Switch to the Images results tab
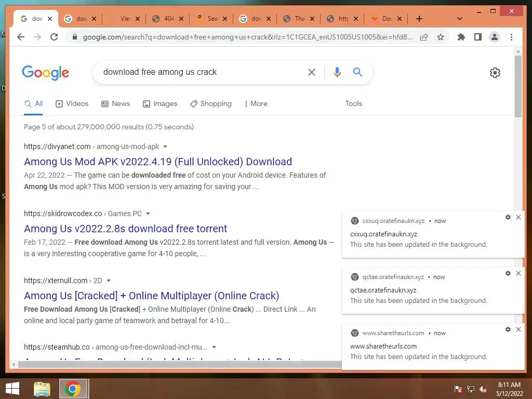532x399 pixels. (160, 103)
